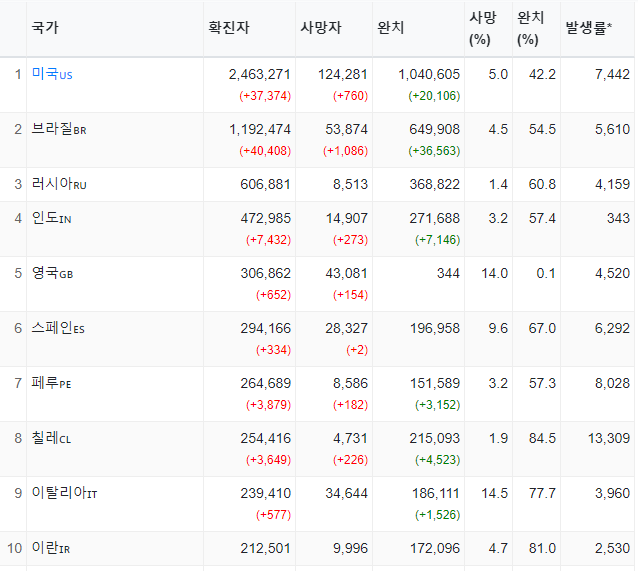Sort by the 완치(%) column header
The height and width of the screenshot is (571, 638).
pyautogui.click(x=530, y=28)
